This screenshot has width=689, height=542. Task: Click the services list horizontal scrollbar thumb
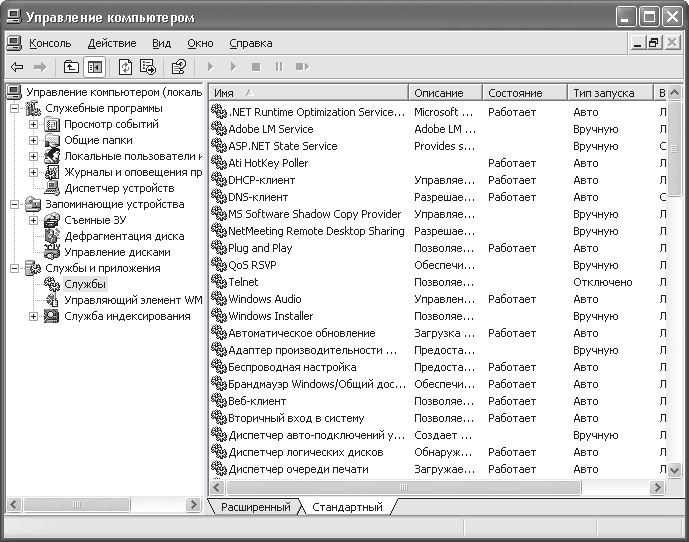pos(403,487)
